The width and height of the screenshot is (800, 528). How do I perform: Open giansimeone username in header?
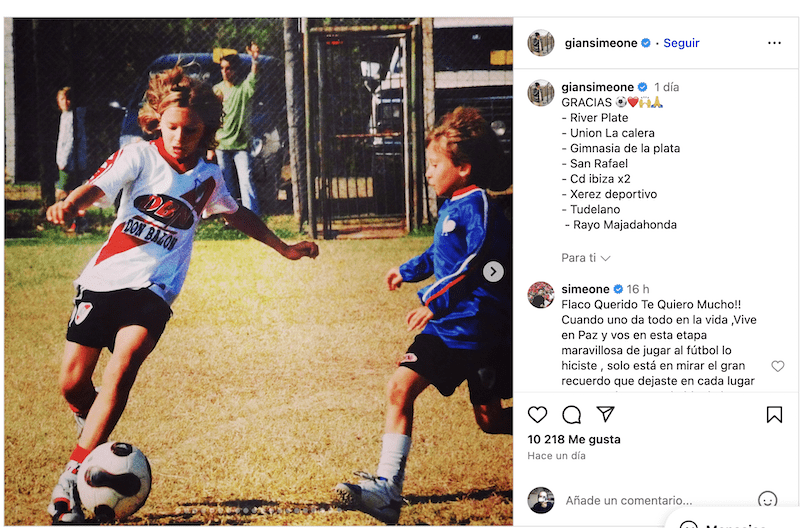pos(601,43)
